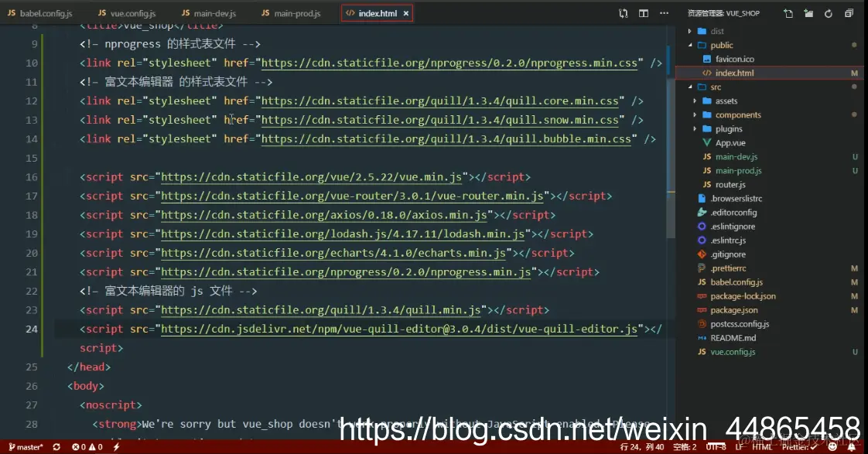This screenshot has width=868, height=454.
Task: Open the main-prod.js editor tab
Action: pyautogui.click(x=291, y=13)
